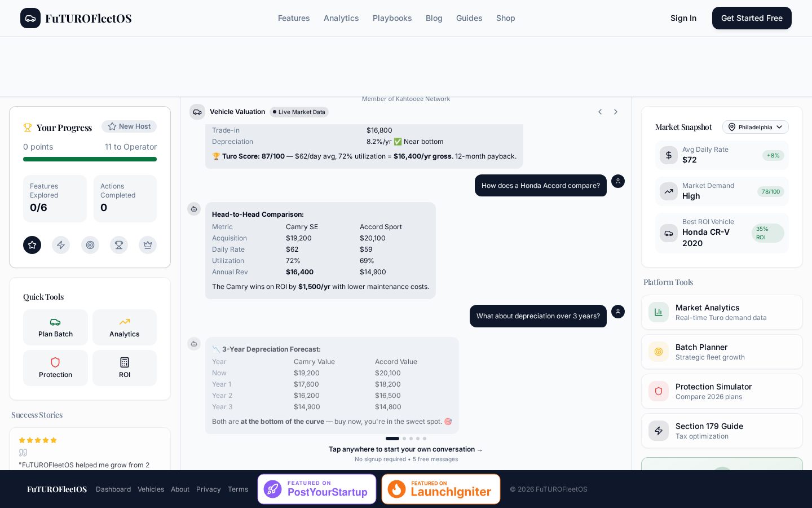Select the lightning bolt achievement badge
The image size is (812, 508).
(61, 245)
